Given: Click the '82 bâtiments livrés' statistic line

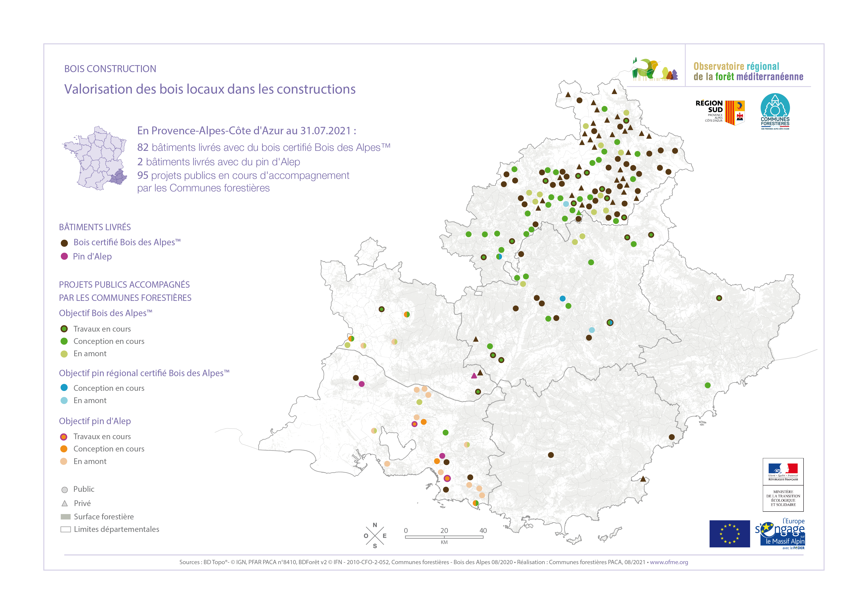Looking at the screenshot, I should click(264, 147).
